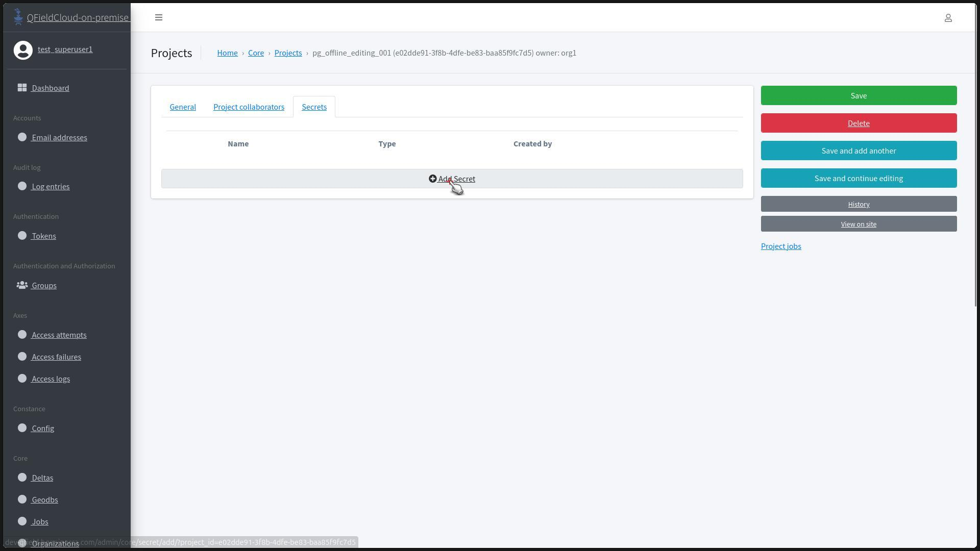The width and height of the screenshot is (980, 551).
Task: Switch to the General tab
Action: (x=183, y=107)
